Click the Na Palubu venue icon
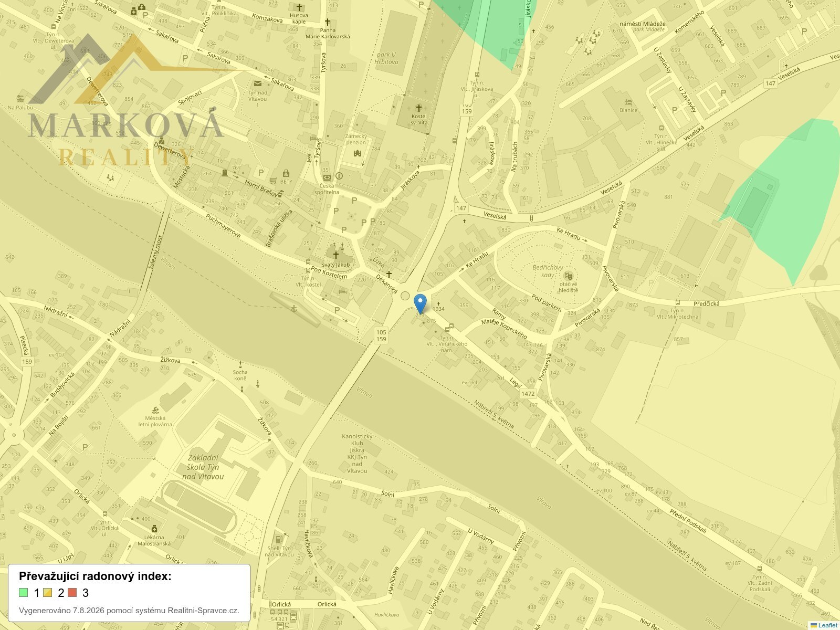 tap(20, 99)
